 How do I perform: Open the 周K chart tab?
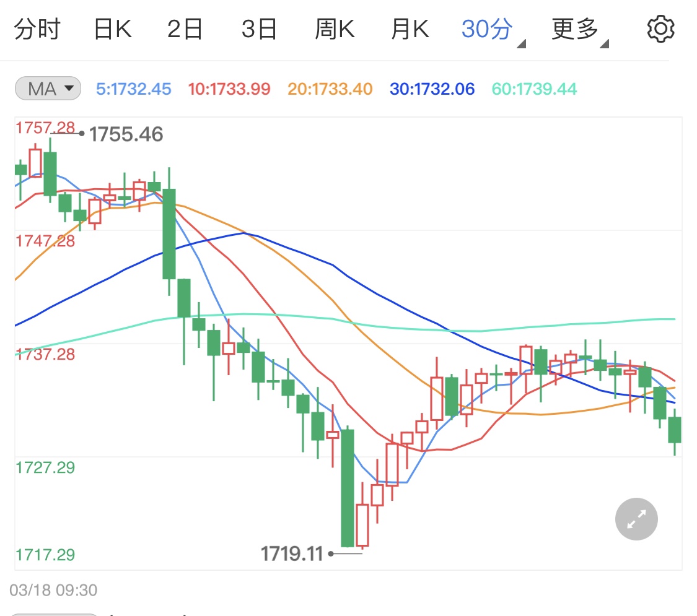pos(335,29)
